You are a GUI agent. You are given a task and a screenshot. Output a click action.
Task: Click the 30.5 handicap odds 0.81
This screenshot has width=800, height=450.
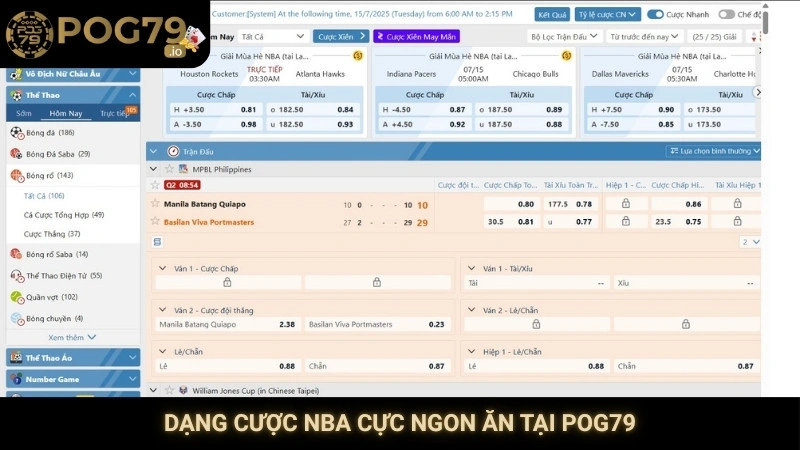point(510,221)
